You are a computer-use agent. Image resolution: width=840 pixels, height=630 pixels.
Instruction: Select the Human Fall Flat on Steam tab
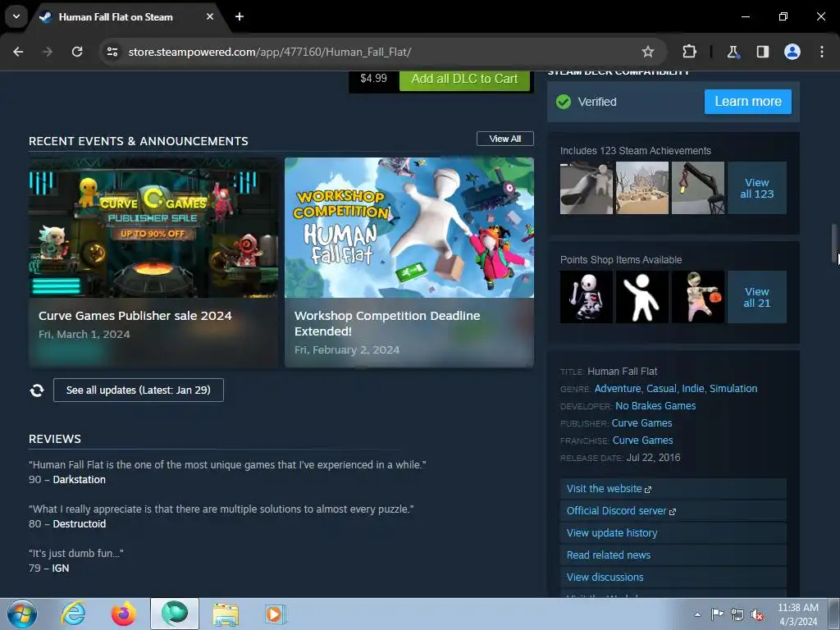[115, 17]
